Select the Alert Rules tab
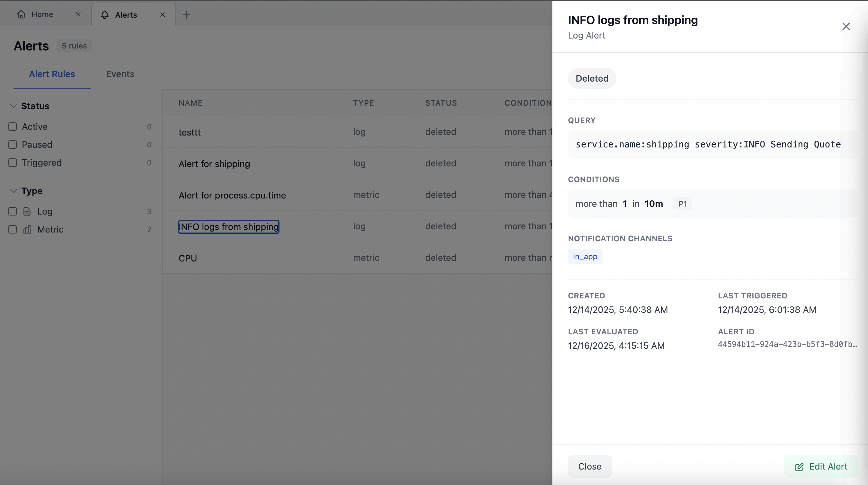 52,74
